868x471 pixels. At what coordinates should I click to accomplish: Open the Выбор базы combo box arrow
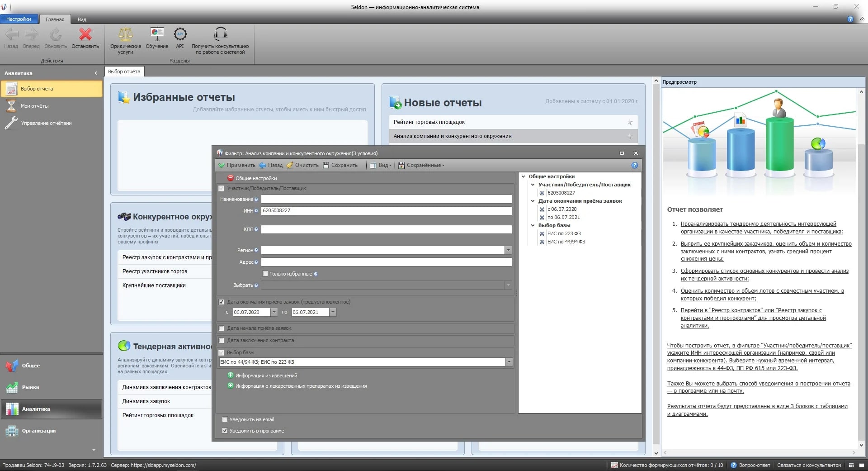pos(509,362)
